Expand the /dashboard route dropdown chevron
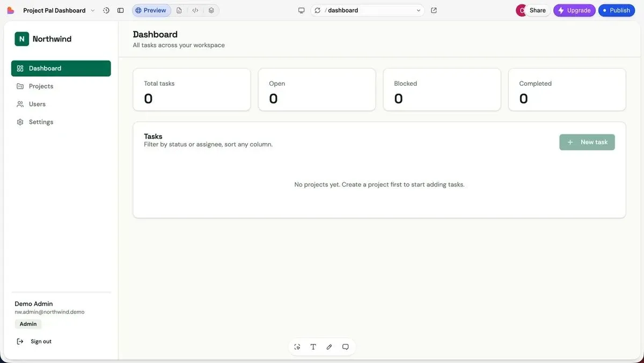Screen dimensions: 644x363 (x=419, y=10)
